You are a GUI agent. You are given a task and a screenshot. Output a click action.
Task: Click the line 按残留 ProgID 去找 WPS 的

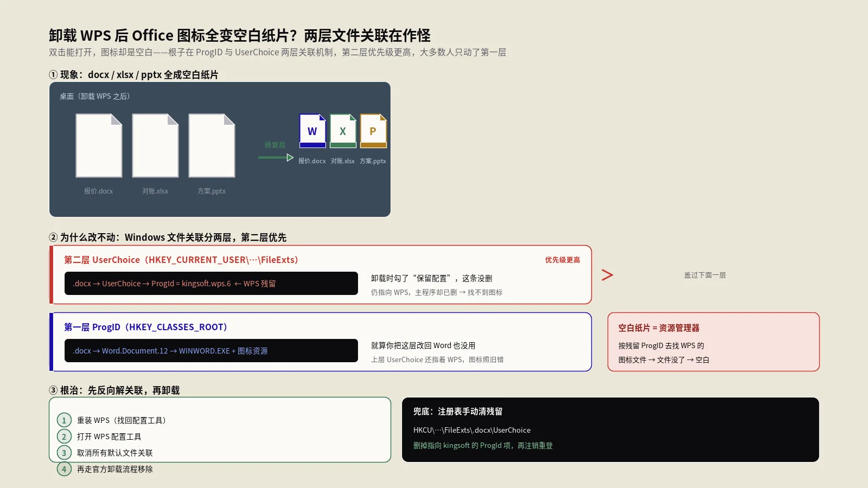coord(661,345)
